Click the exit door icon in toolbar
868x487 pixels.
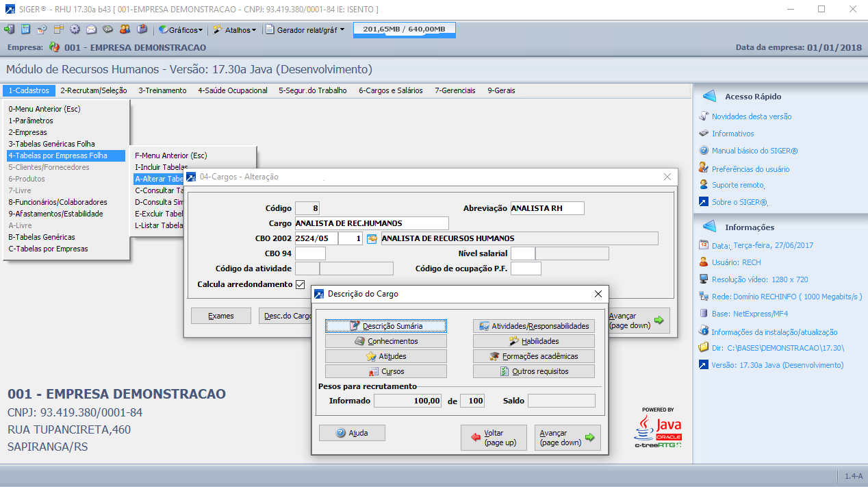[9, 29]
